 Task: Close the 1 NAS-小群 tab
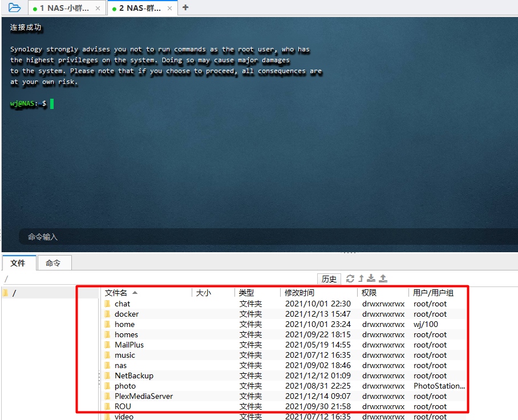click(x=98, y=8)
